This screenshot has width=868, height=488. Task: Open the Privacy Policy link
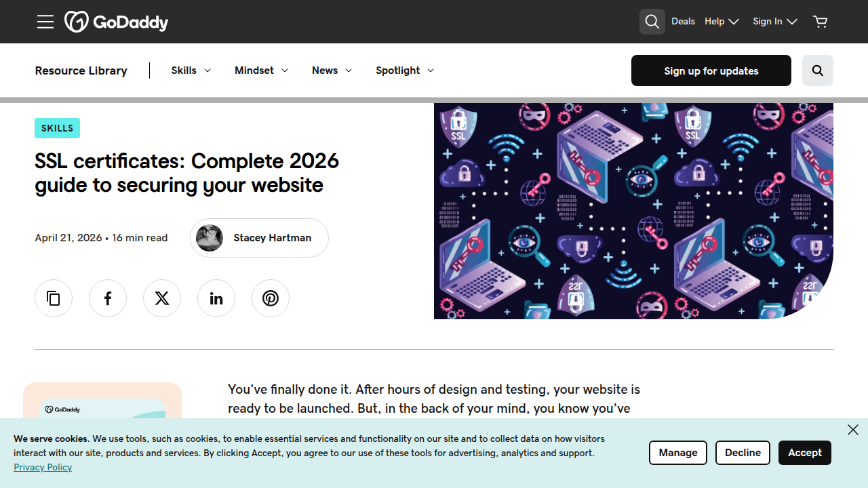(43, 467)
